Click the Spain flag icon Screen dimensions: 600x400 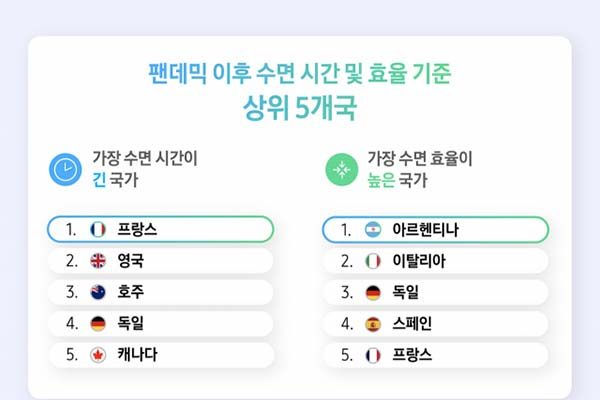tap(374, 323)
